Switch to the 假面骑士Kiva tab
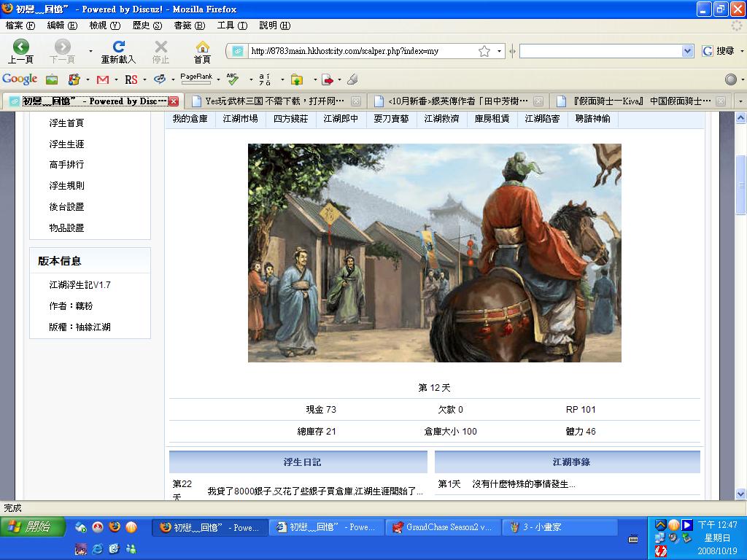The image size is (747, 560). [x=640, y=101]
